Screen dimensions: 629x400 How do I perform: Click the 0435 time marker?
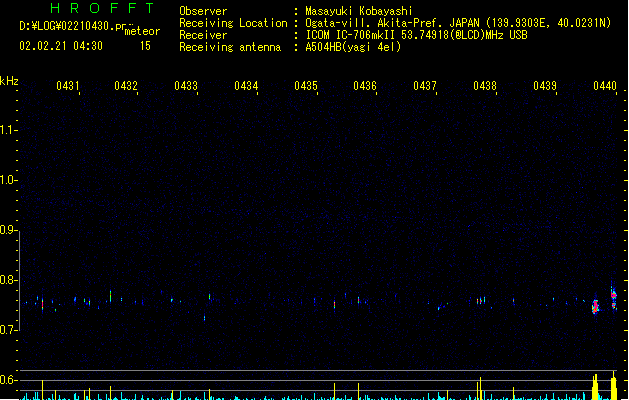click(306, 86)
